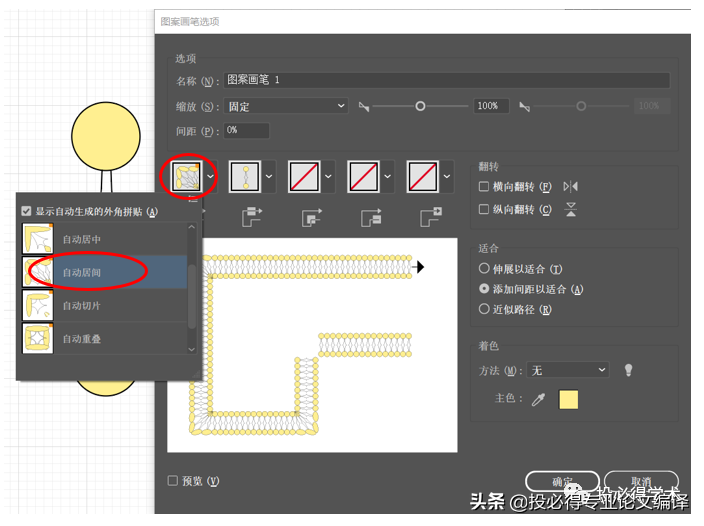Open the side tile dropdown arrow

coord(269,176)
